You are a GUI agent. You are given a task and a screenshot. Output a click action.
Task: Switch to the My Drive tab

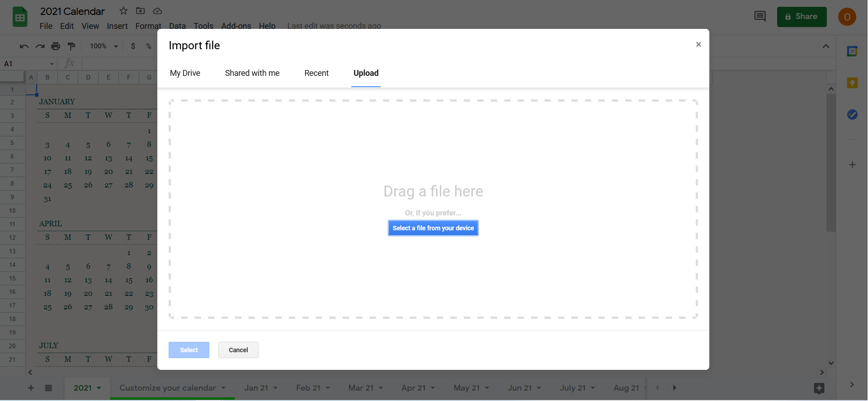click(x=185, y=73)
